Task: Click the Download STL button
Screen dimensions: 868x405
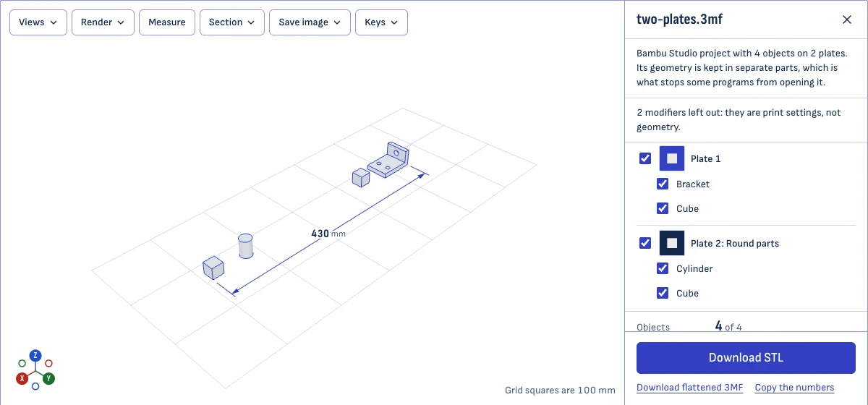Action: [x=746, y=357]
